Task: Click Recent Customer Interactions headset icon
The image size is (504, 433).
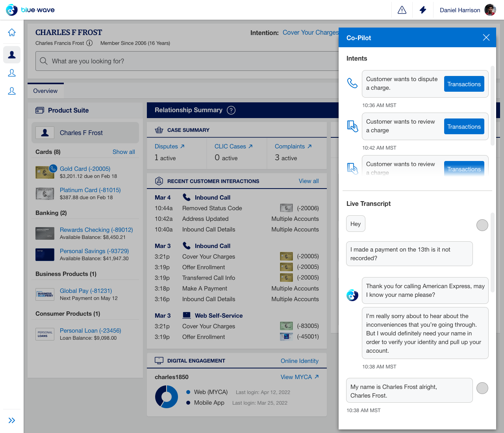Action: 159,181
